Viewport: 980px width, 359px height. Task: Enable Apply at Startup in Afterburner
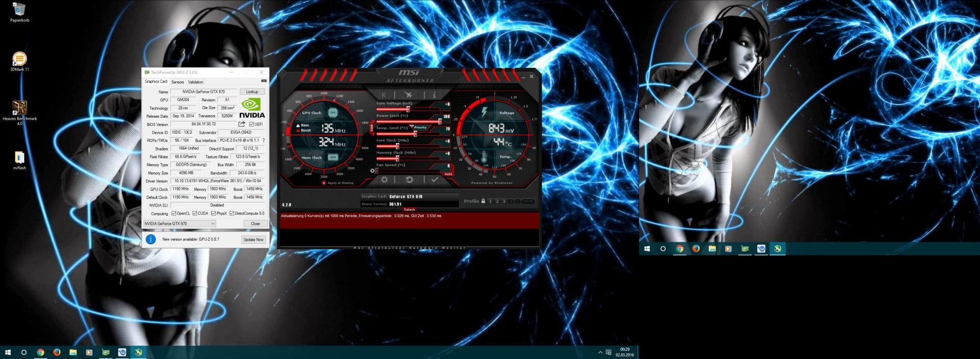[324, 183]
